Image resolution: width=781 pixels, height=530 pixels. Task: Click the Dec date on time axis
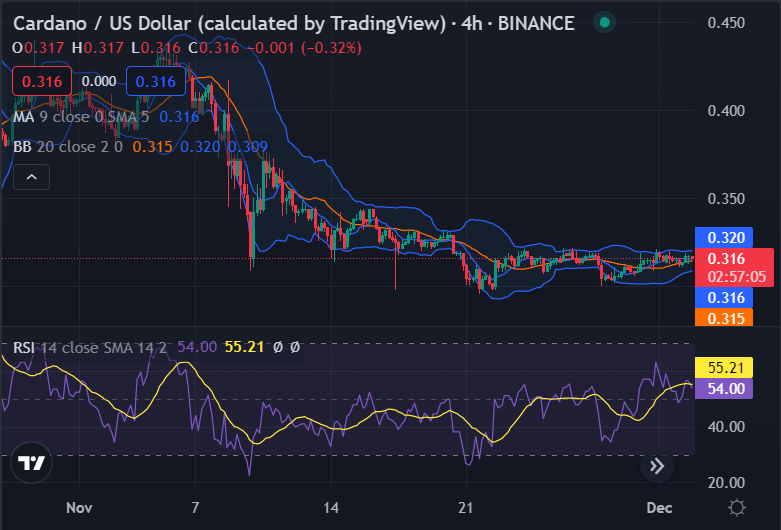(659, 508)
